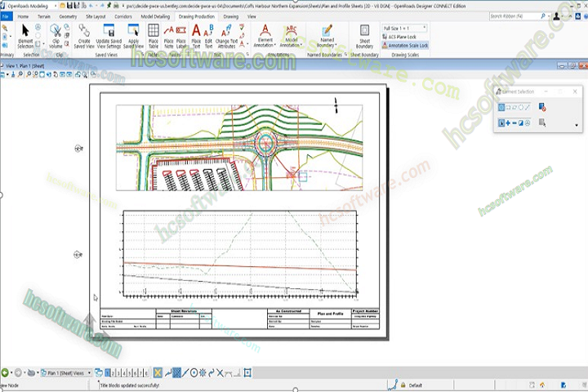Select the Place Note tool

[x=169, y=36]
